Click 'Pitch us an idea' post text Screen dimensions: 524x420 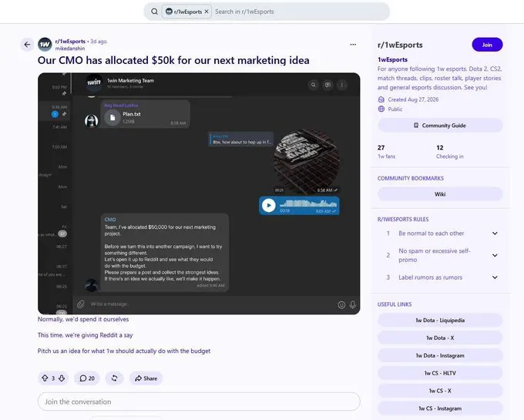point(124,351)
